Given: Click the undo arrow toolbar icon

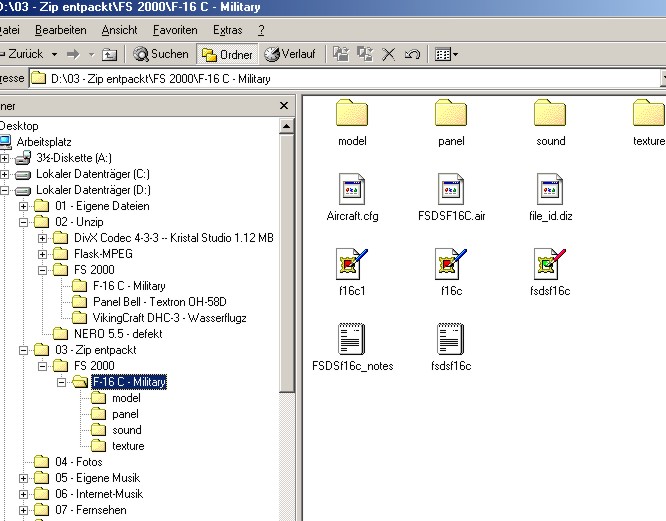Looking at the screenshot, I should point(412,54).
